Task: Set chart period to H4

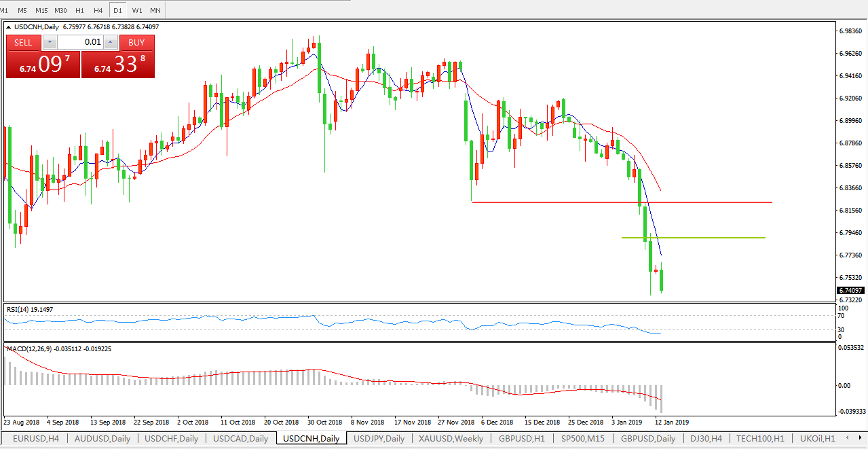Action: [98, 10]
